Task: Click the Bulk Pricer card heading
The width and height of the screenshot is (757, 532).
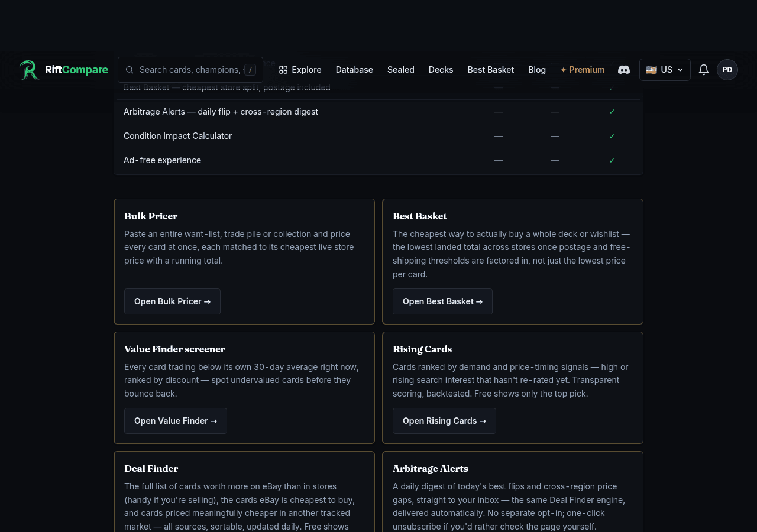Action: (x=151, y=216)
